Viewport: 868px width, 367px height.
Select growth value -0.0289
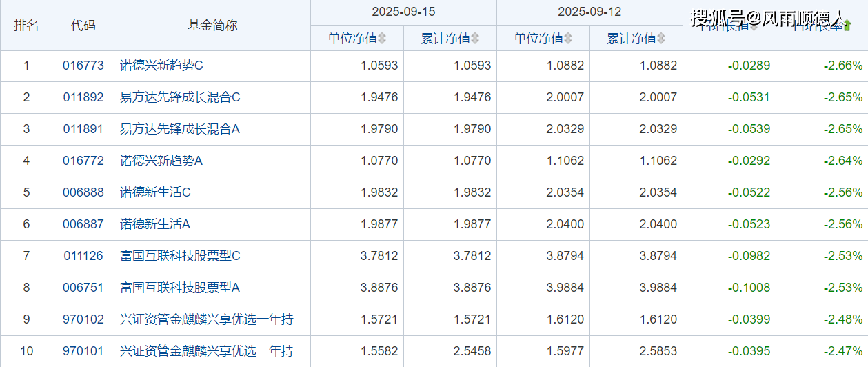click(x=749, y=66)
